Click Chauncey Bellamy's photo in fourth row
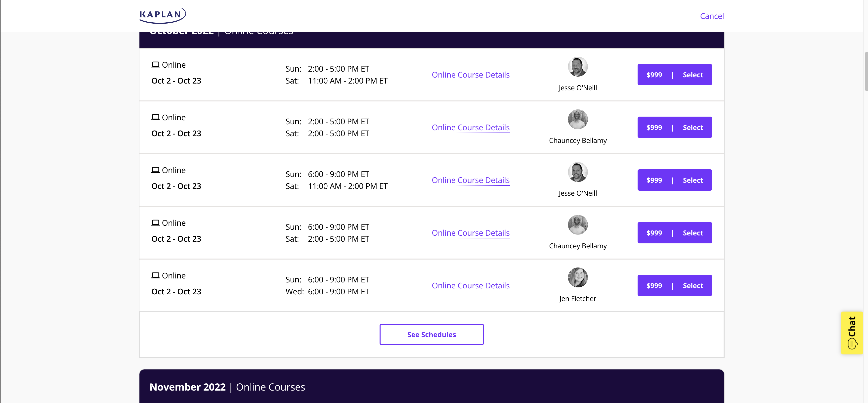The image size is (868, 403). click(x=577, y=225)
